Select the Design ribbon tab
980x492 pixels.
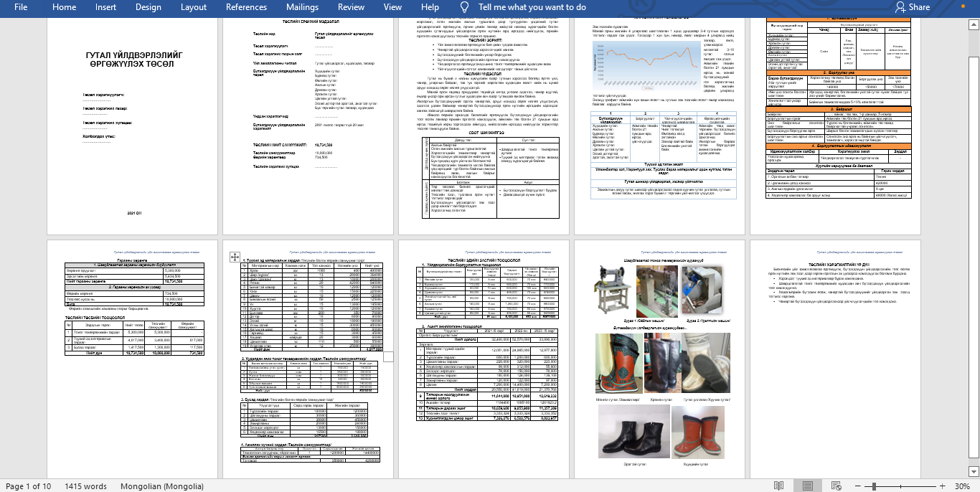click(x=148, y=7)
